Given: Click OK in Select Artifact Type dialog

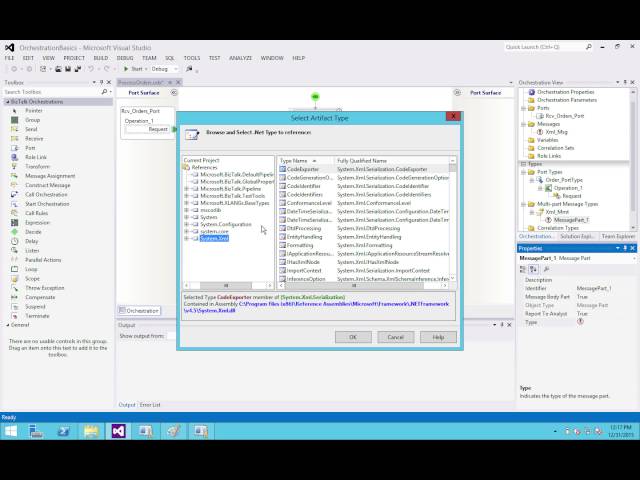Looking at the screenshot, I should (x=353, y=337).
